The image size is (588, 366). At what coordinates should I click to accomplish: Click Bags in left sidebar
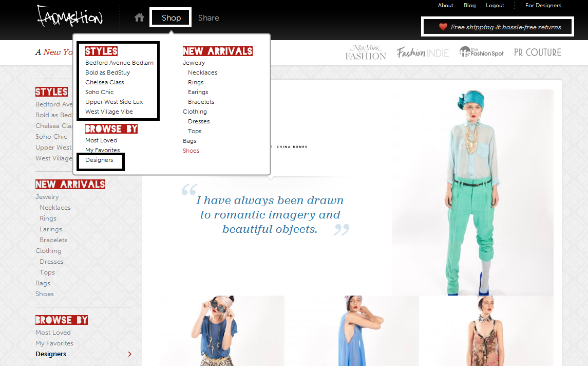click(x=43, y=283)
